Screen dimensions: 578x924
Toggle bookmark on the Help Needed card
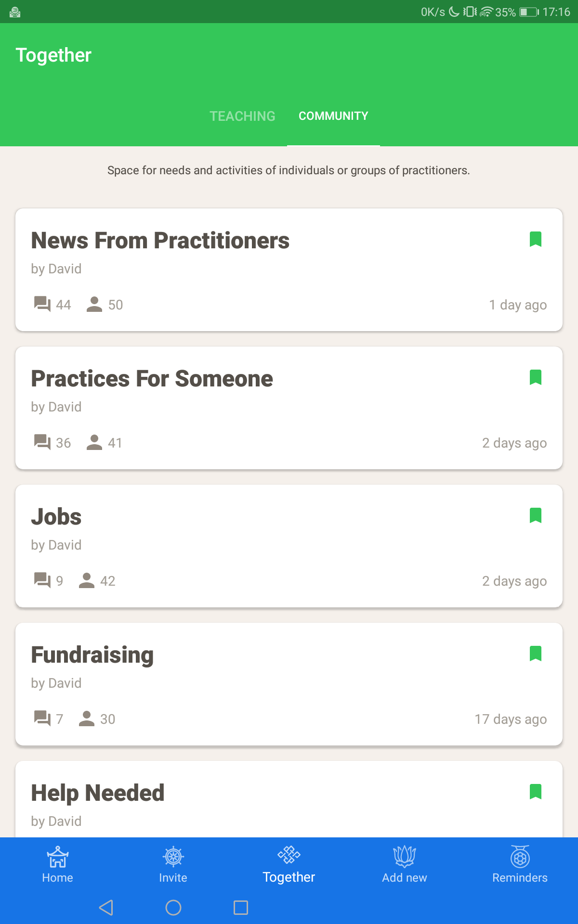(536, 792)
